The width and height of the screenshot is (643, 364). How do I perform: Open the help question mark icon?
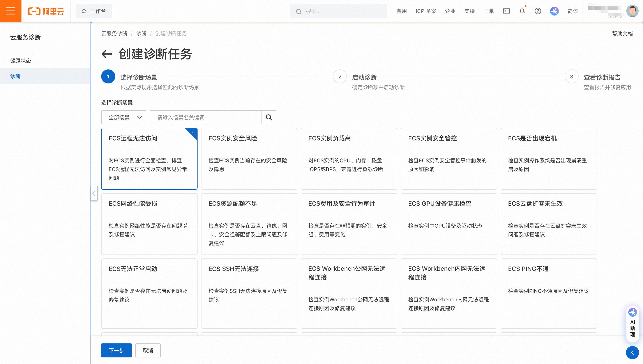538,11
